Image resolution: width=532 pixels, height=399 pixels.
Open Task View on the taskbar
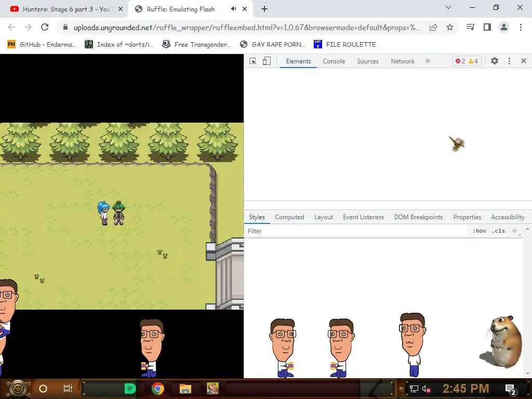pos(68,389)
